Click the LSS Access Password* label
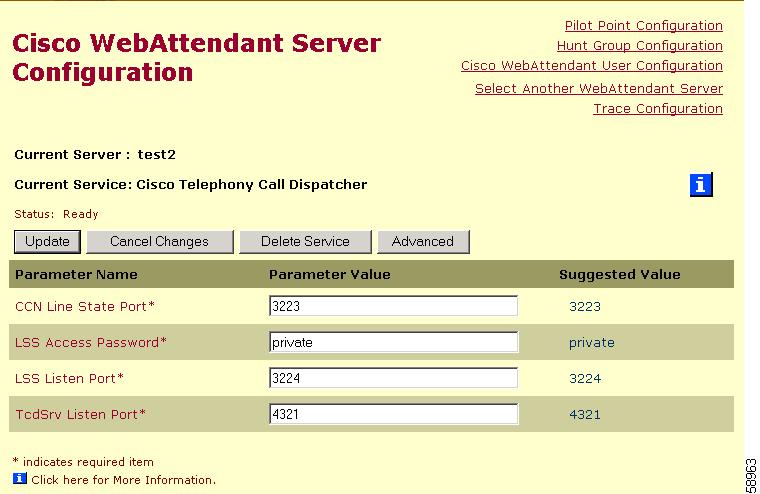Image resolution: width=760 pixels, height=494 pixels. point(91,342)
